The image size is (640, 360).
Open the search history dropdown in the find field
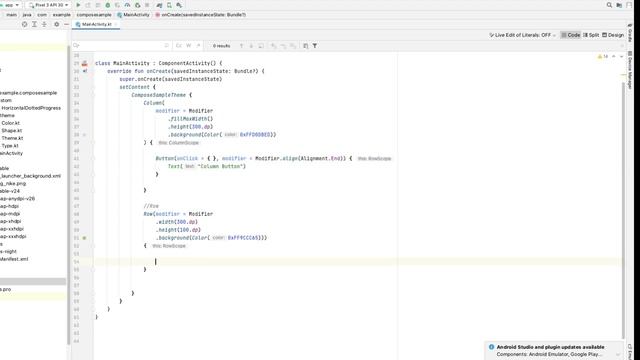[x=76, y=46]
